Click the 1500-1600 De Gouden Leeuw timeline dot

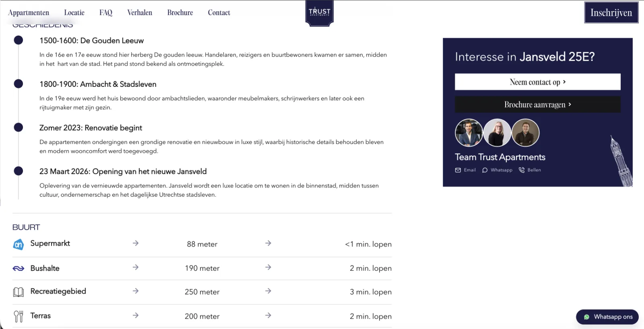click(x=19, y=40)
